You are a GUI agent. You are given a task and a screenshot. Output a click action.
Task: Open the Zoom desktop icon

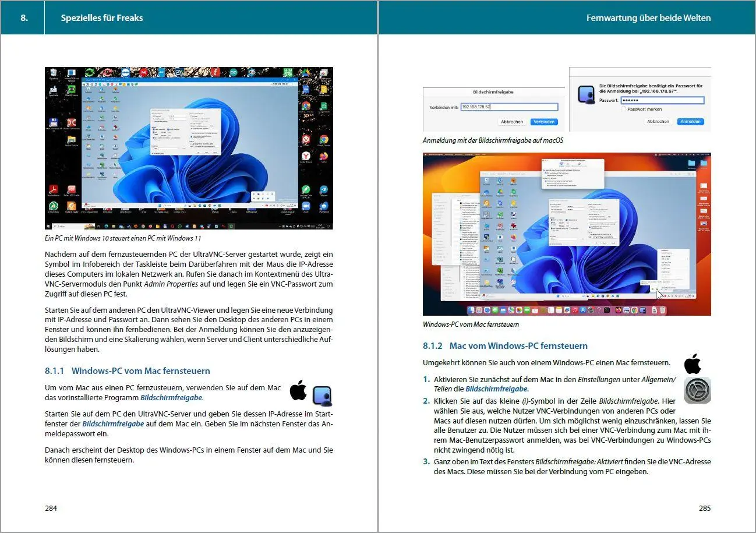pos(306,206)
